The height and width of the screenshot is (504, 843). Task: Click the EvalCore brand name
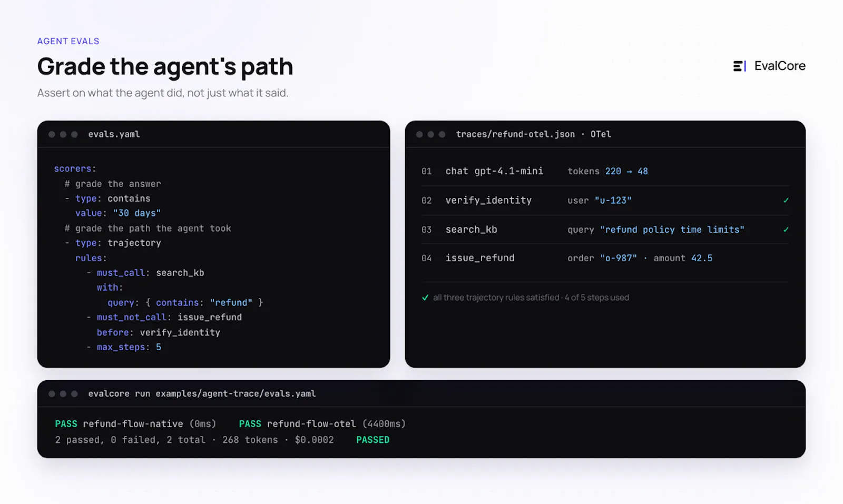(780, 66)
